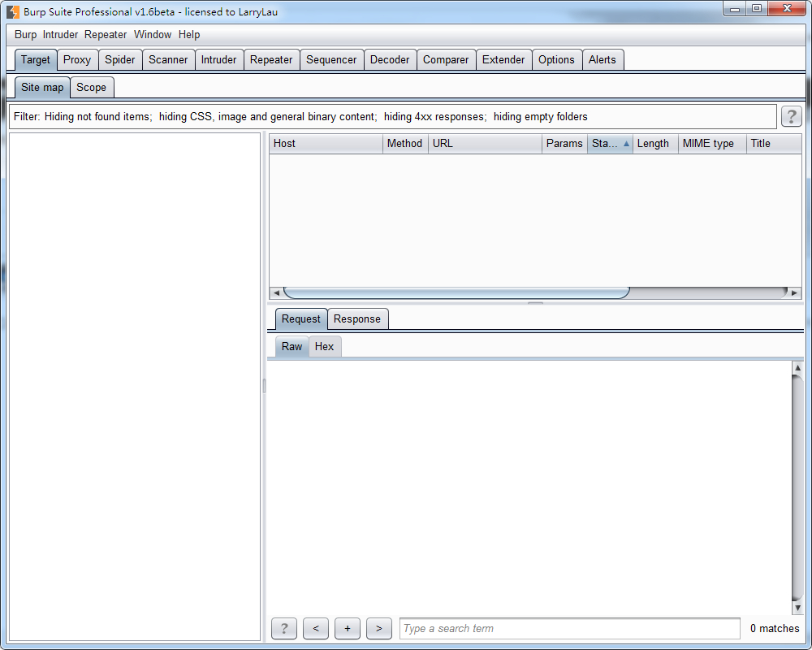This screenshot has height=650, width=812.
Task: Switch to the Target tab
Action: pyautogui.click(x=35, y=59)
